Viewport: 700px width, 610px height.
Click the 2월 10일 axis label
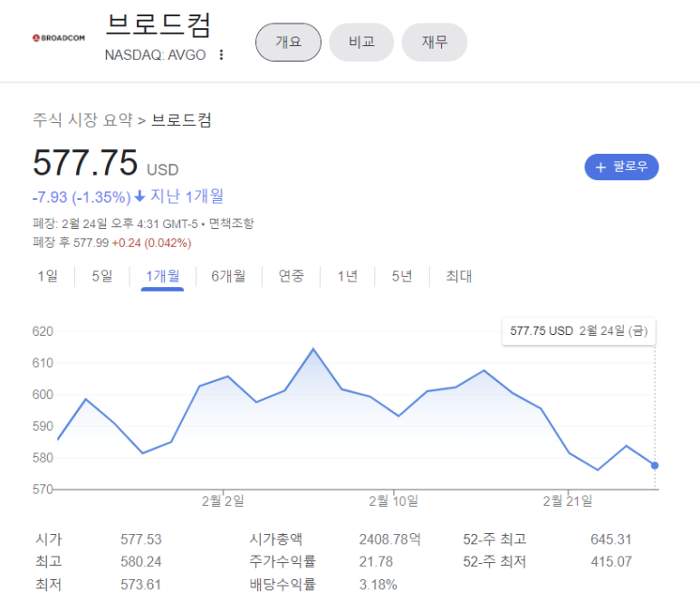click(393, 501)
